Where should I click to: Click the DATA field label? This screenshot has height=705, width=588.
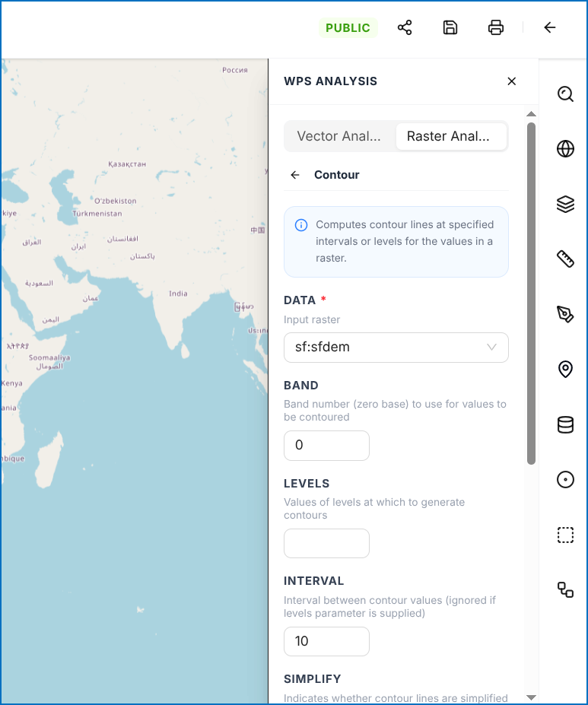[x=300, y=300]
